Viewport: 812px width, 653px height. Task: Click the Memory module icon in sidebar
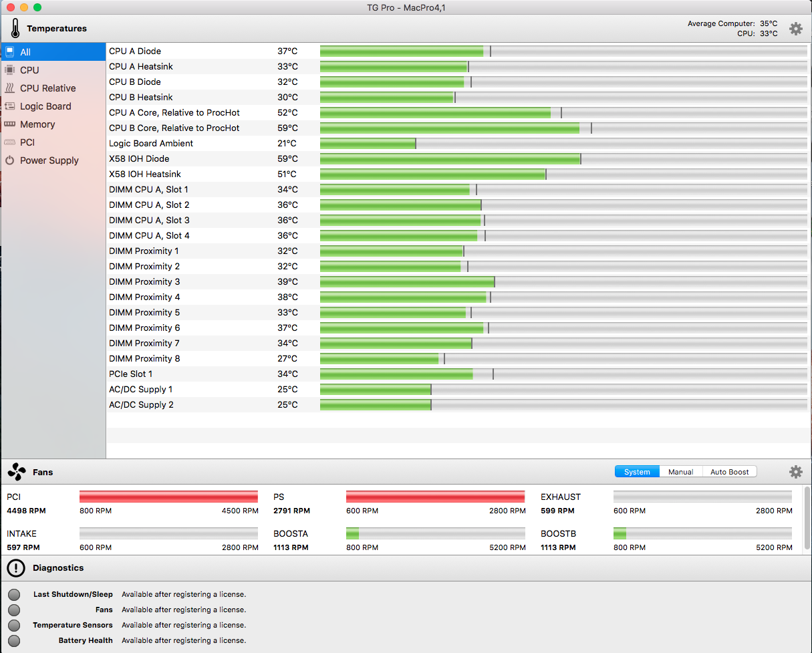pyautogui.click(x=10, y=124)
